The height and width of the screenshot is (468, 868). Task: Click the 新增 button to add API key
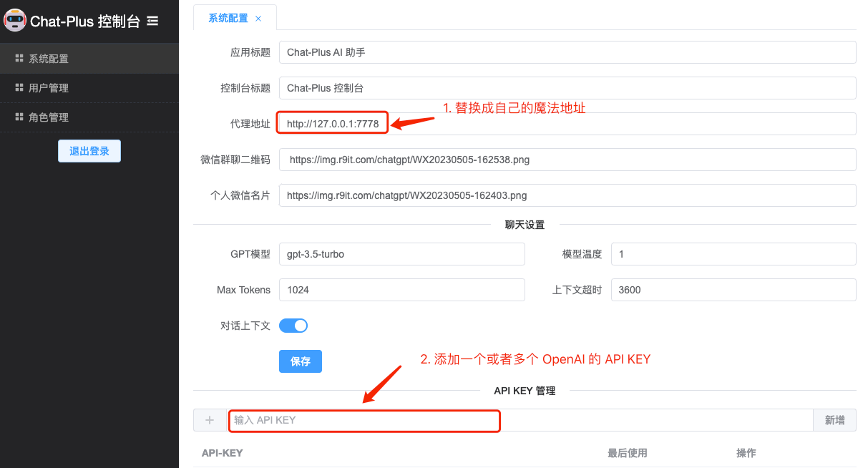[x=834, y=420]
